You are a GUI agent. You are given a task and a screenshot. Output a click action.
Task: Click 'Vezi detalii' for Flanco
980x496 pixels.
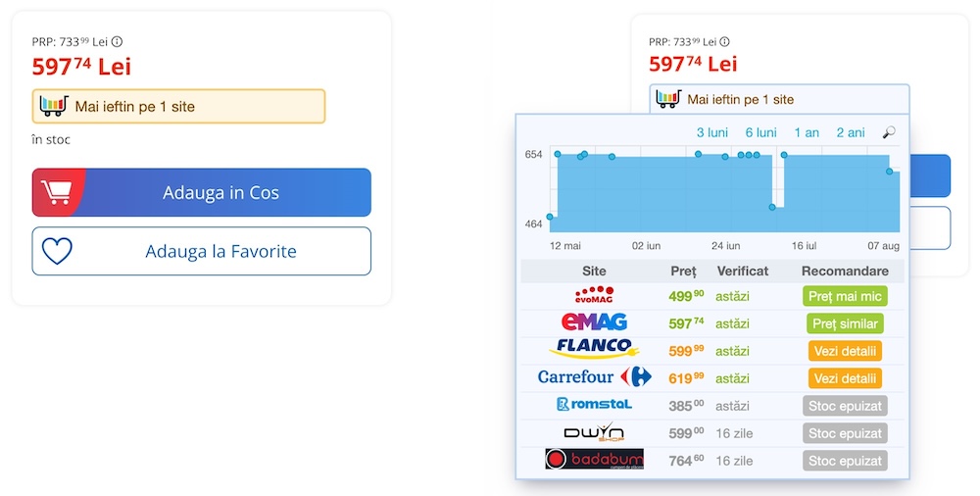point(844,351)
